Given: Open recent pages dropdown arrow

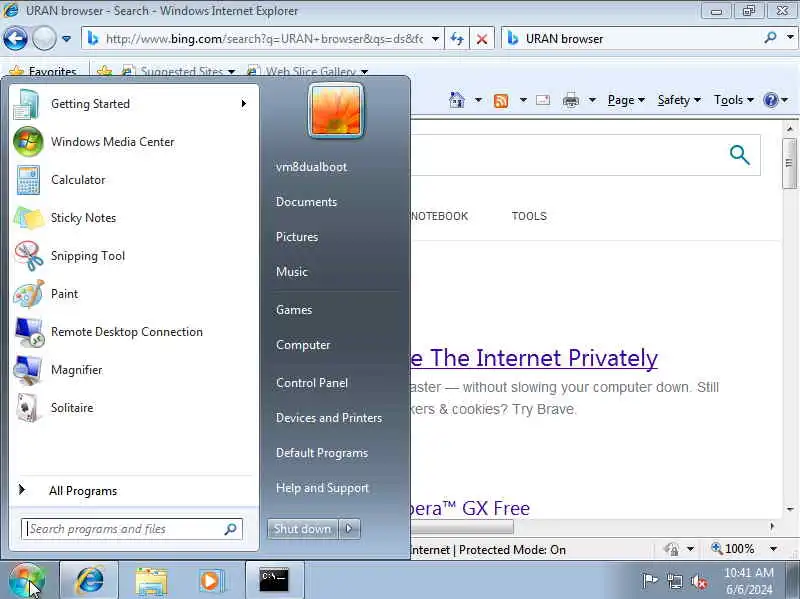Looking at the screenshot, I should [x=66, y=38].
